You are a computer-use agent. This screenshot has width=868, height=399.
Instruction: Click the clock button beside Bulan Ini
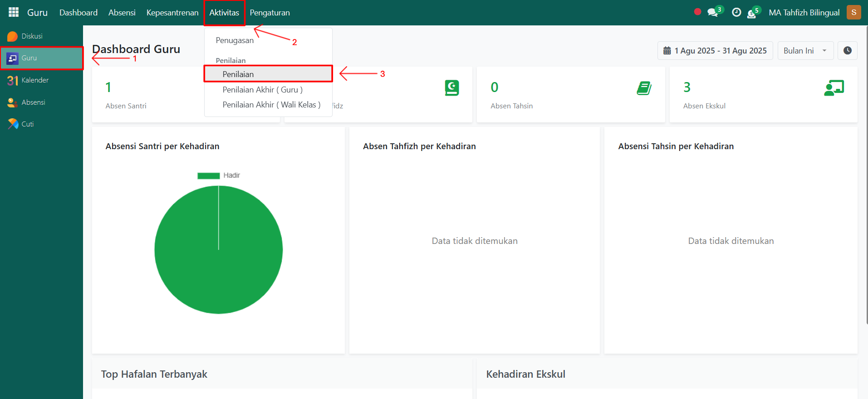click(x=847, y=51)
